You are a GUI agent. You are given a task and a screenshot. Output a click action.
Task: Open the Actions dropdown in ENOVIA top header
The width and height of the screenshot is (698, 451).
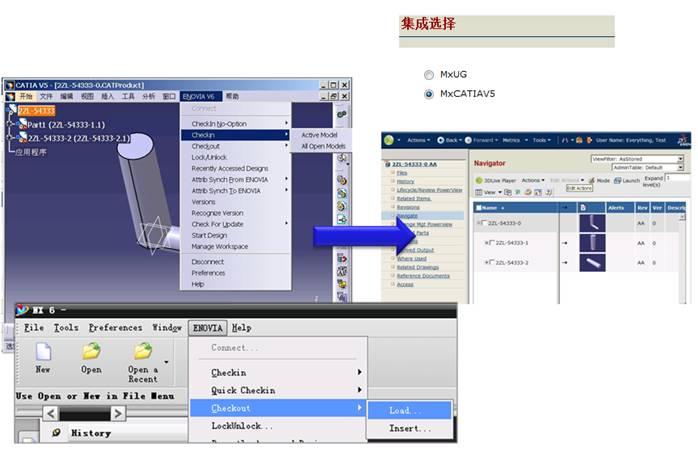418,140
